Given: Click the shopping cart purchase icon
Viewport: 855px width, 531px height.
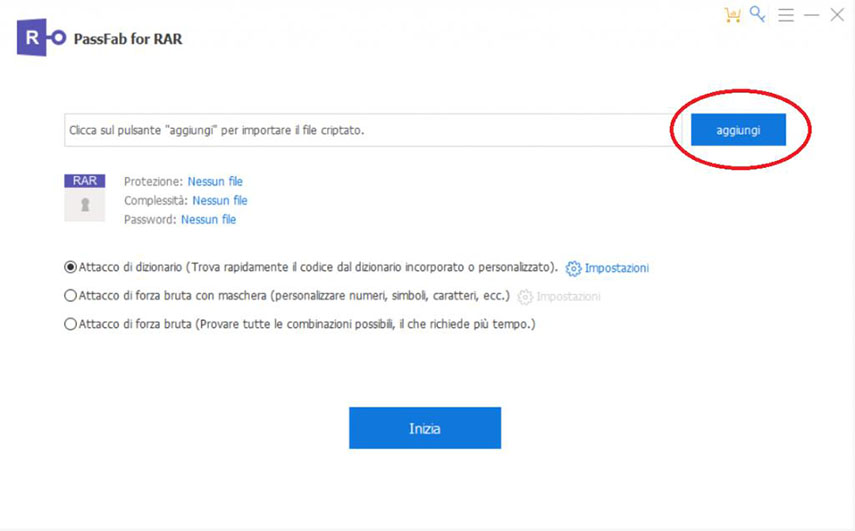Looking at the screenshot, I should (x=733, y=15).
